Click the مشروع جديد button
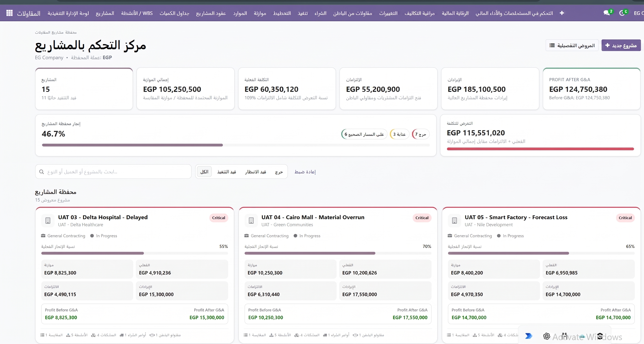 coord(621,45)
